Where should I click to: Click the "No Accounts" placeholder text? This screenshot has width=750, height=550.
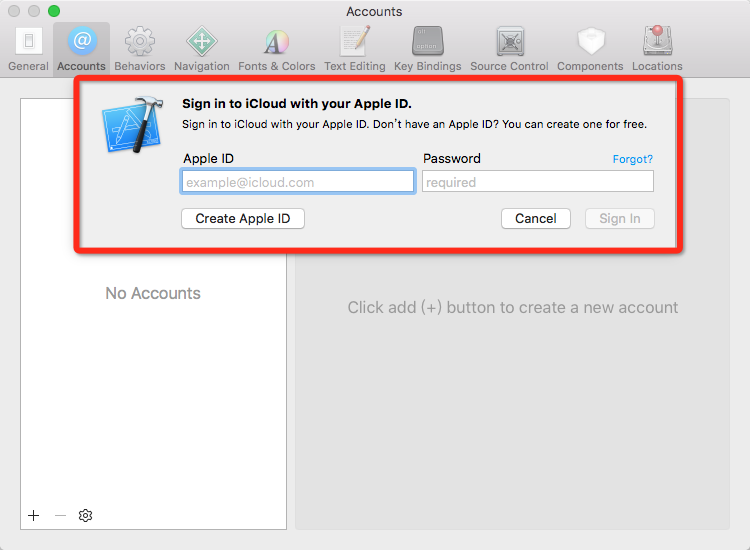click(x=153, y=293)
